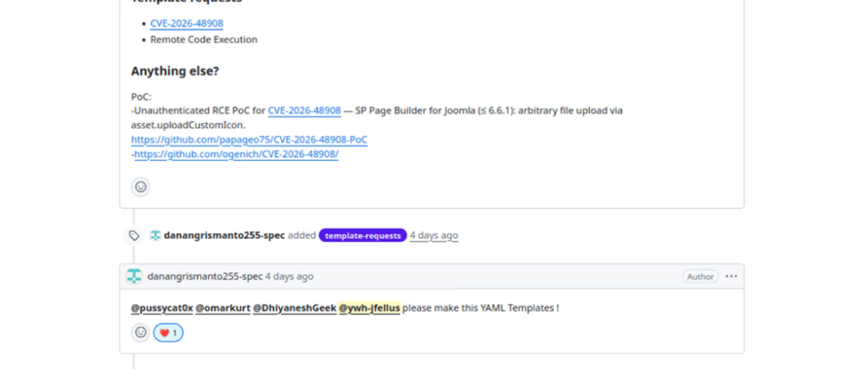Open the comment's three-dot options menu
The image size is (868, 369).
pos(731,277)
